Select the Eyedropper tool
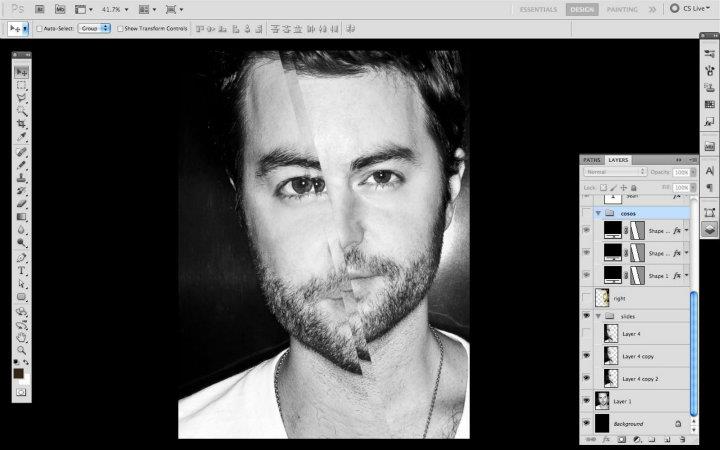Viewport: 720px width, 450px height. pyautogui.click(x=22, y=137)
